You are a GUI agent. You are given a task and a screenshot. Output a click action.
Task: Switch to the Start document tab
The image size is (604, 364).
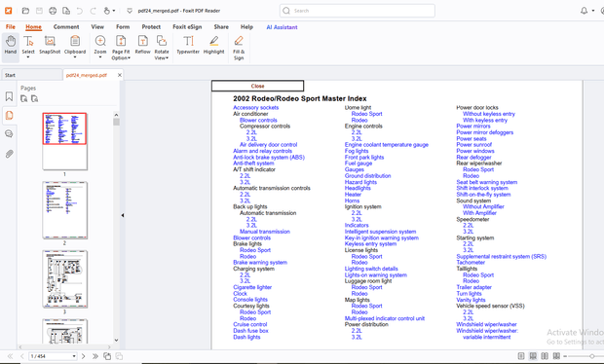31,75
